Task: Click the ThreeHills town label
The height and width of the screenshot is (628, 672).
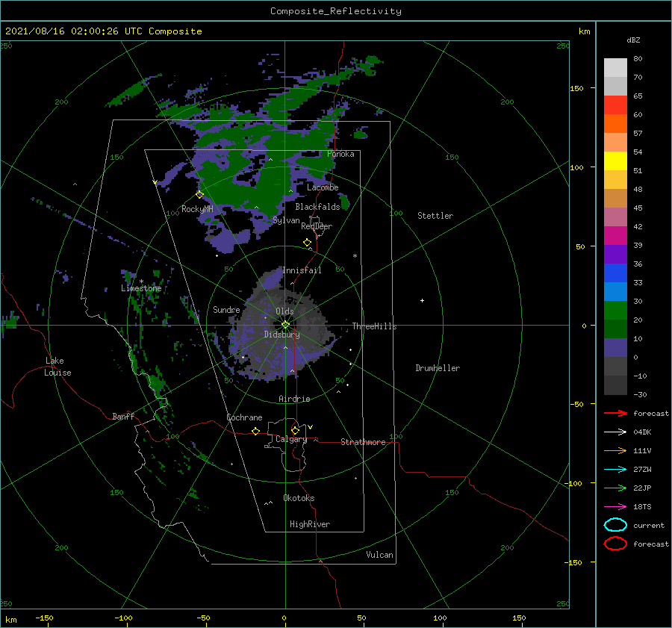Action: pyautogui.click(x=375, y=326)
